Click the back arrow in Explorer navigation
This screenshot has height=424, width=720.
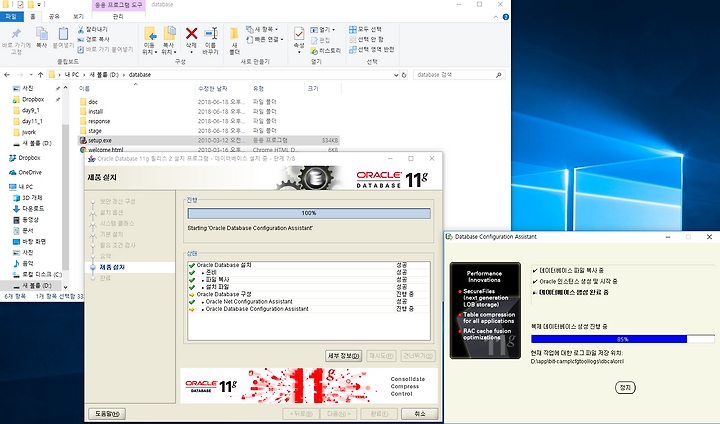tap(7, 74)
